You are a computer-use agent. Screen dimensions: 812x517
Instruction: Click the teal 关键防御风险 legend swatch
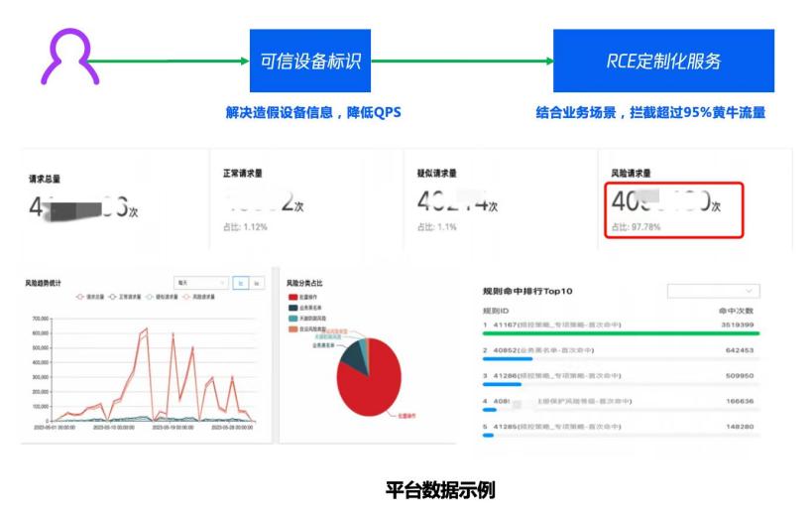pos(291,317)
